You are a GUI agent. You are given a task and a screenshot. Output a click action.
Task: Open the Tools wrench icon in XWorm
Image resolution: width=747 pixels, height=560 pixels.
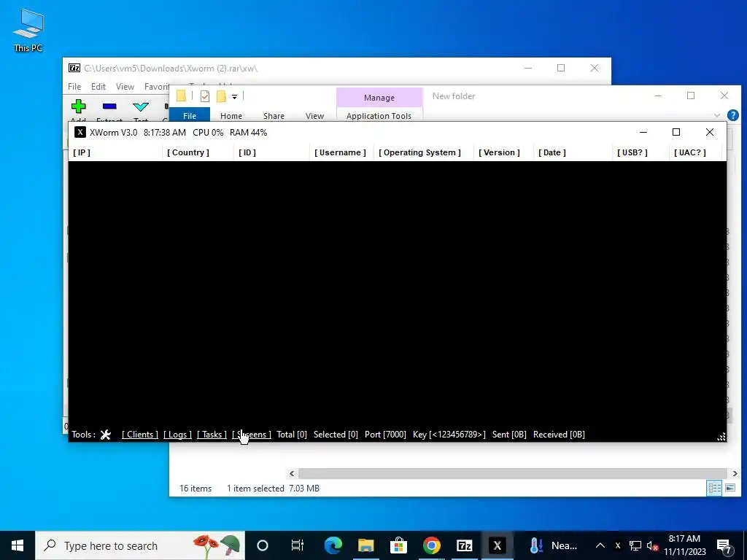tap(106, 435)
